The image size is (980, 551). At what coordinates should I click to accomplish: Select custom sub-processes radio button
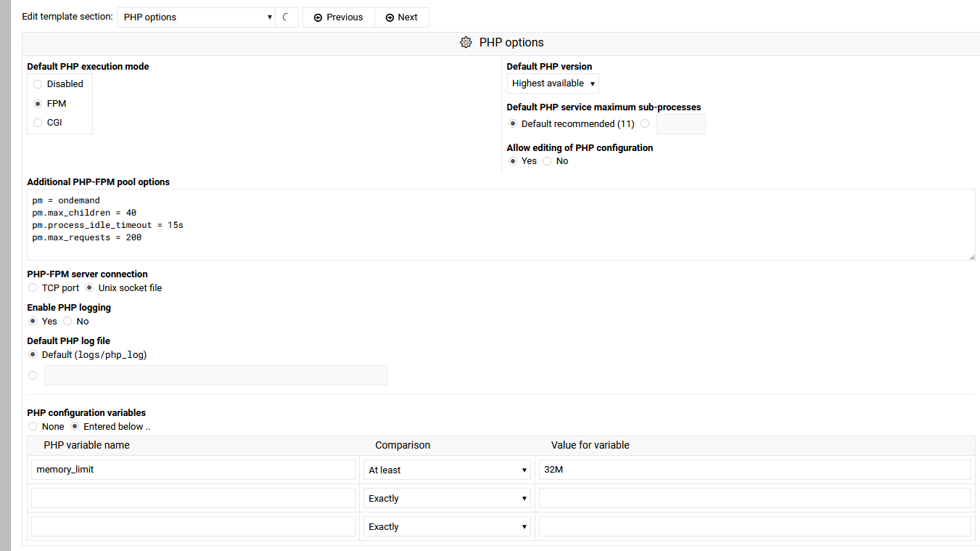pos(645,124)
